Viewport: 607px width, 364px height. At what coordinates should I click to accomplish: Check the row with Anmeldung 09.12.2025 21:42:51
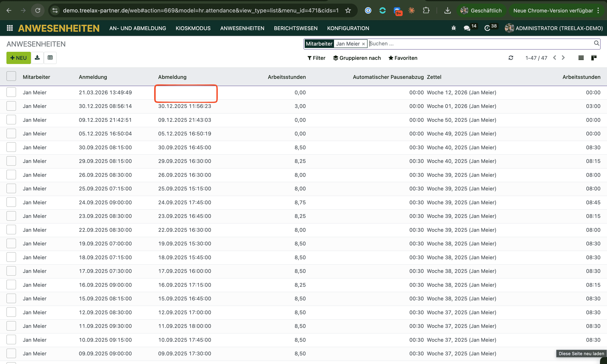tap(11, 120)
